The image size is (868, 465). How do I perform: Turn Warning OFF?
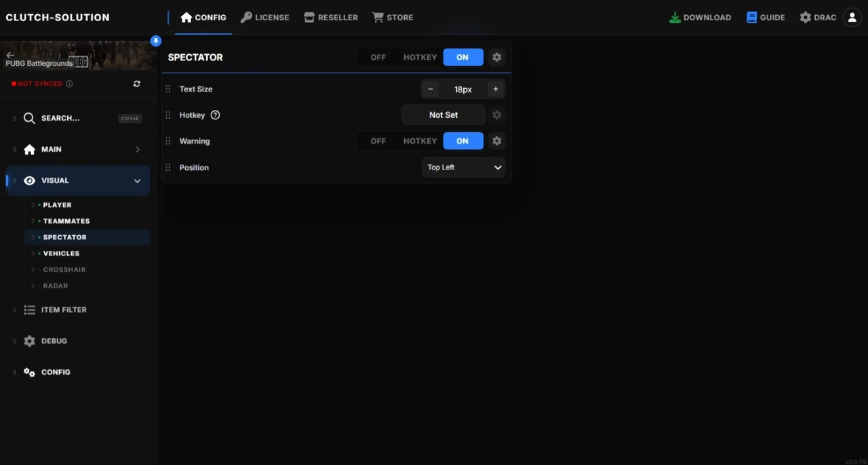pos(378,141)
